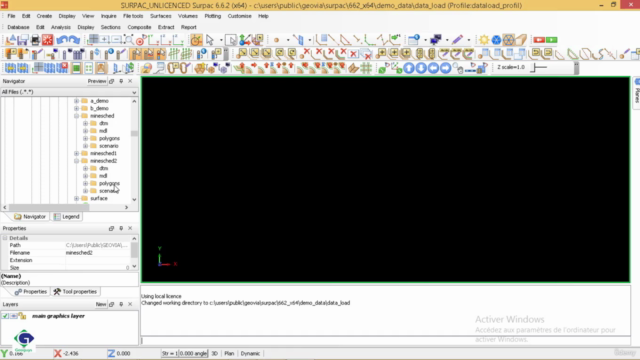Pick the selection arrow pointer tool
Viewport: 640px width, 360px height.
tap(210, 40)
